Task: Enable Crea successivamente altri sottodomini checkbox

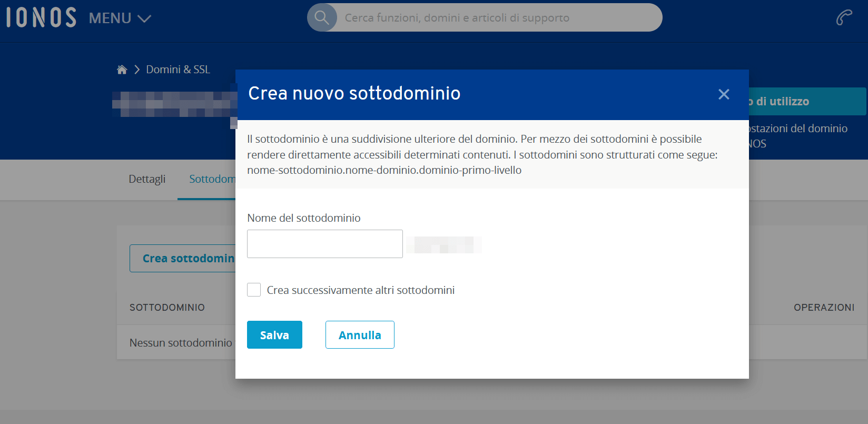Action: pyautogui.click(x=254, y=290)
